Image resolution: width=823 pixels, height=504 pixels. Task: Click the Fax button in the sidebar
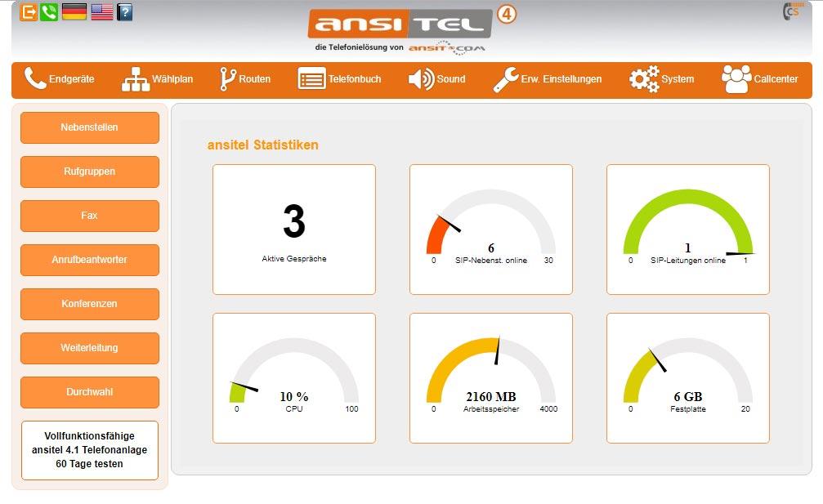click(x=90, y=216)
